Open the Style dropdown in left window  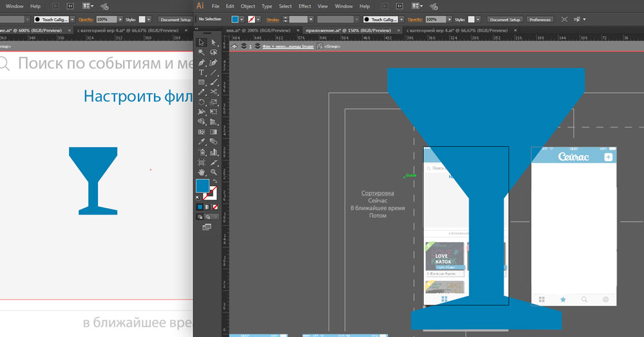pyautogui.click(x=149, y=19)
